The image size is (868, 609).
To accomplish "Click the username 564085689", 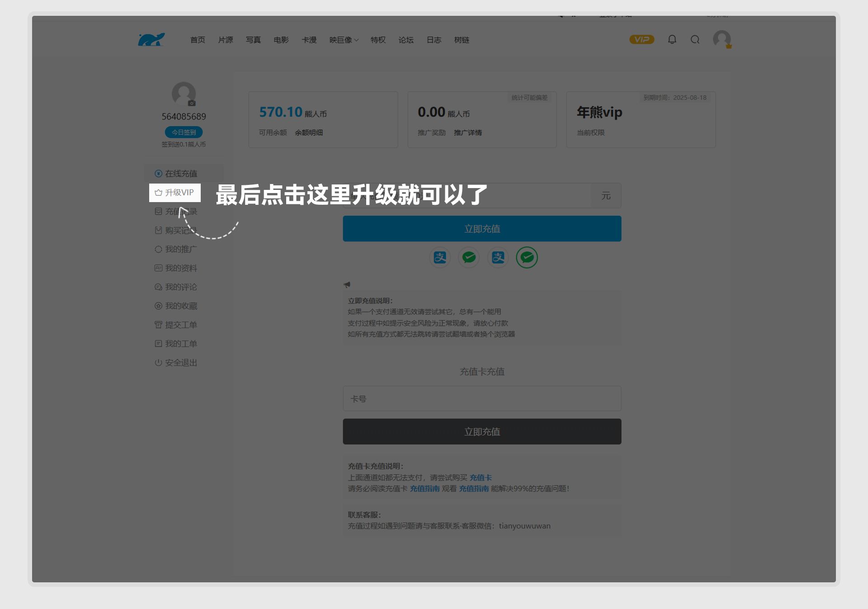I will click(x=184, y=117).
